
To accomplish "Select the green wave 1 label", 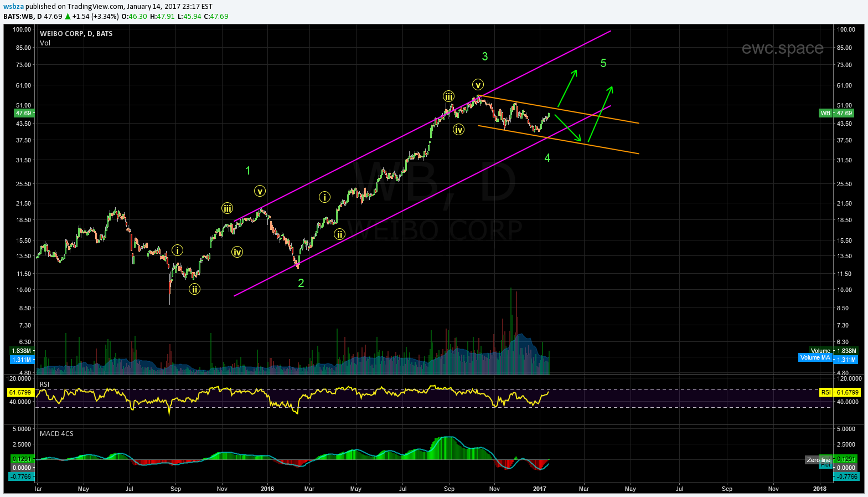I will (249, 171).
